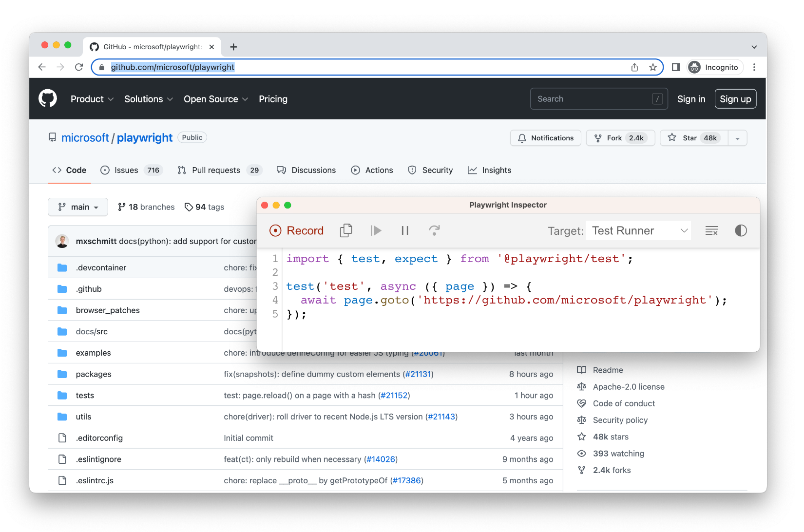Open the Pricing page link
804x532 pixels.
(x=273, y=99)
